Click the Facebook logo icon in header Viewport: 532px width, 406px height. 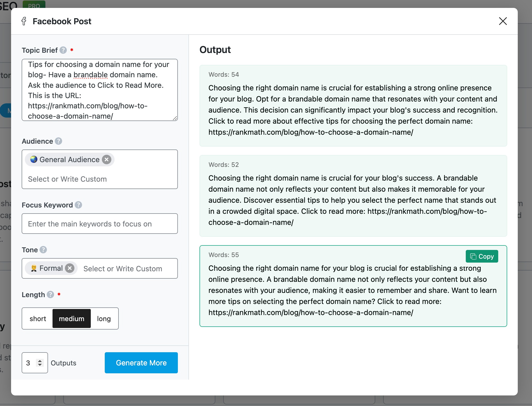click(24, 21)
